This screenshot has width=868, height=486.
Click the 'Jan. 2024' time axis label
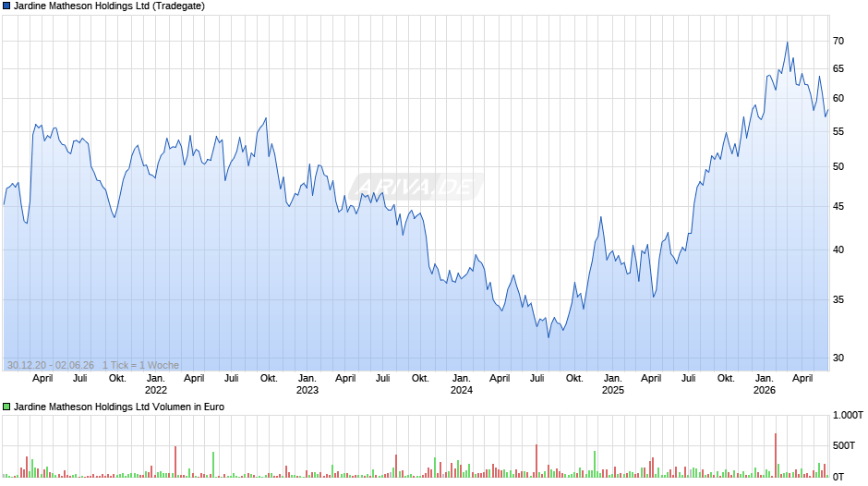point(461,384)
